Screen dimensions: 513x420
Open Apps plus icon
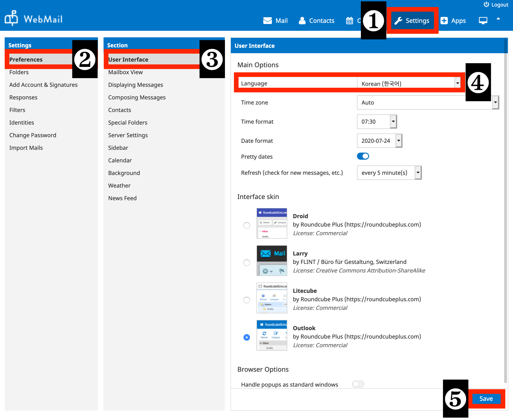pos(444,21)
